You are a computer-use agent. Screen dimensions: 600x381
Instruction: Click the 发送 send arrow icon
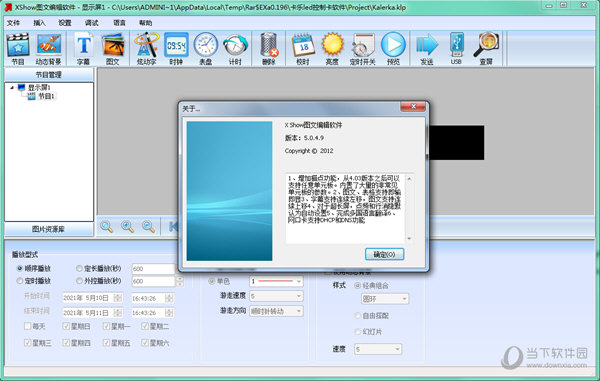(x=427, y=49)
